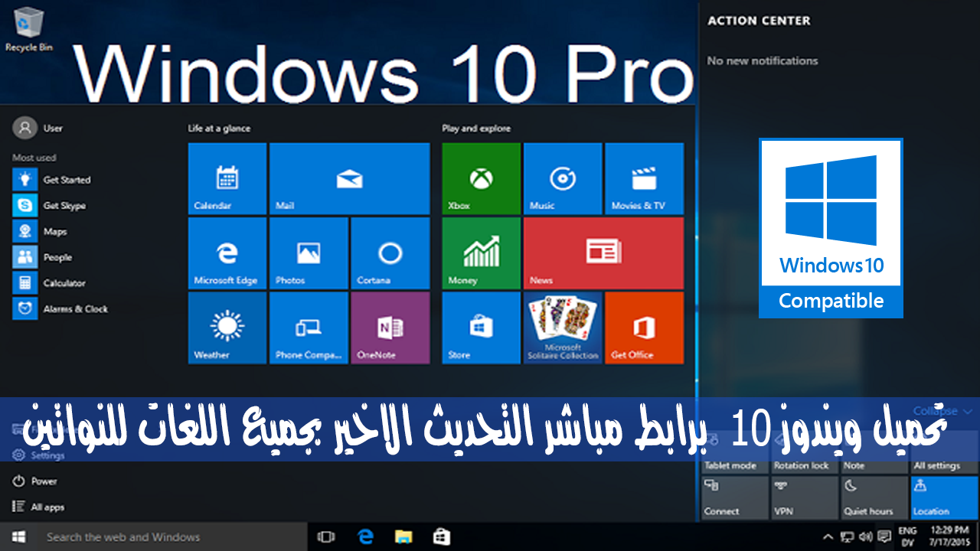Open the taskbar clock showing 12:29 PM
Screen dimensions: 980x551
[x=950, y=536]
